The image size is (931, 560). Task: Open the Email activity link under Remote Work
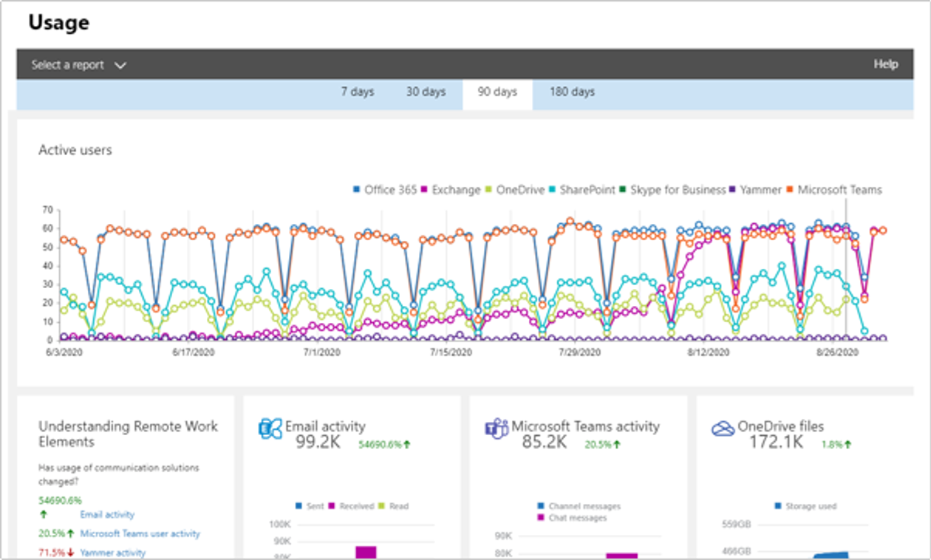tap(107, 515)
